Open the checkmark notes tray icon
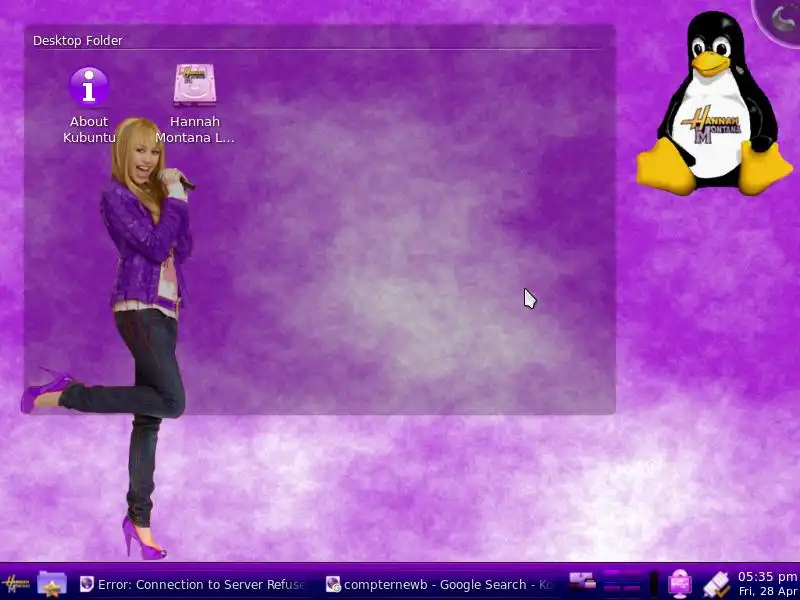 (x=716, y=584)
